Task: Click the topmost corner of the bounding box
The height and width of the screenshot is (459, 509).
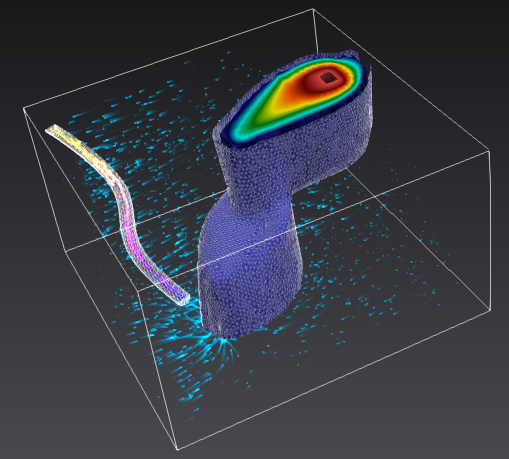Action: click(x=313, y=9)
